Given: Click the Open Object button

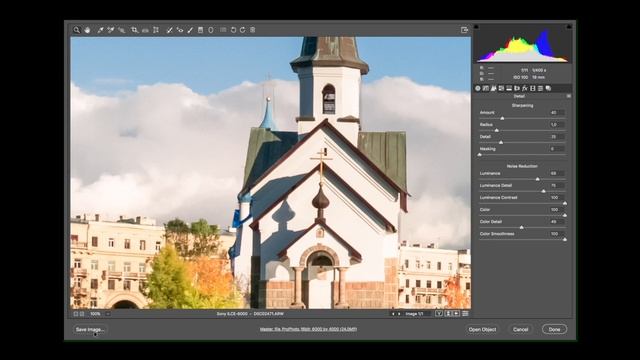Looking at the screenshot, I should pyautogui.click(x=482, y=329).
